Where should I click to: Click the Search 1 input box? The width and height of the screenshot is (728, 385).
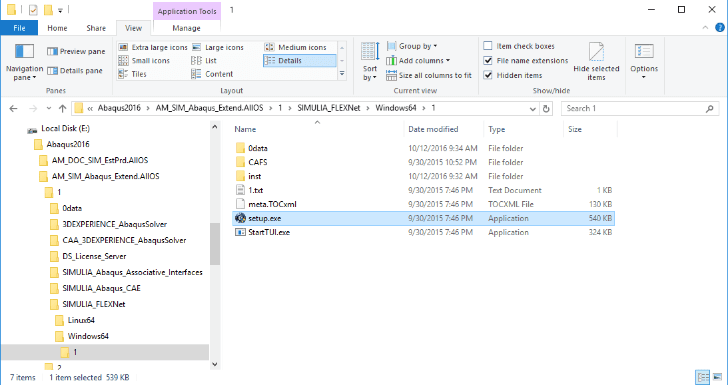[x=639, y=108]
